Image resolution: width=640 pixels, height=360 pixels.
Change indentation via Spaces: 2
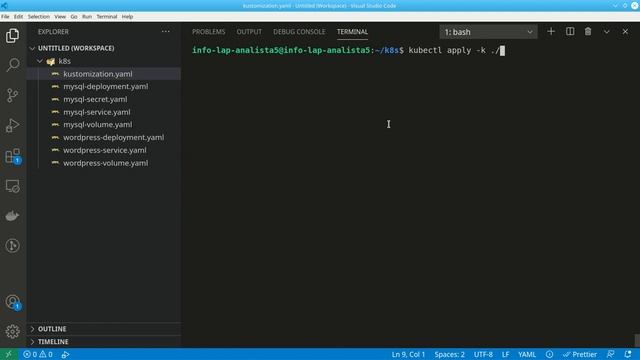(449, 354)
